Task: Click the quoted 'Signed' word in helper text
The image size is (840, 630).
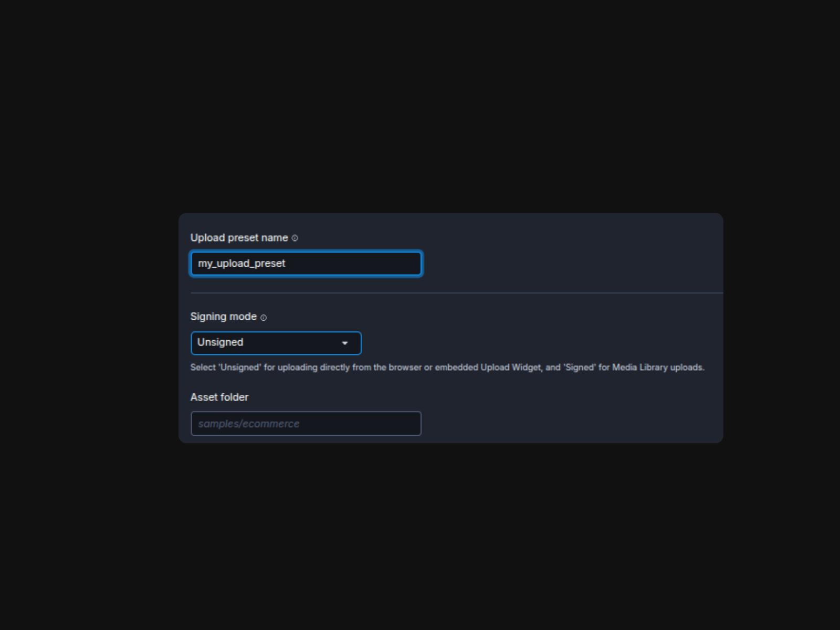Action: 580,367
